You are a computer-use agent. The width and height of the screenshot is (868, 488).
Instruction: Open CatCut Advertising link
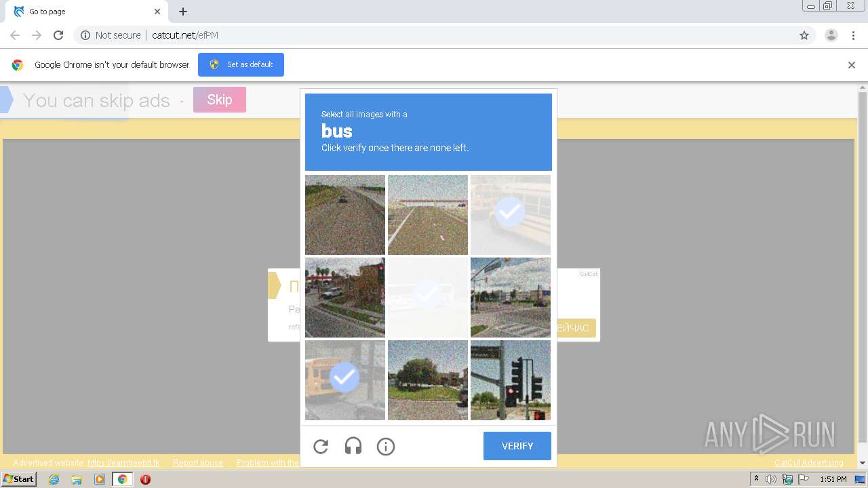tap(809, 463)
